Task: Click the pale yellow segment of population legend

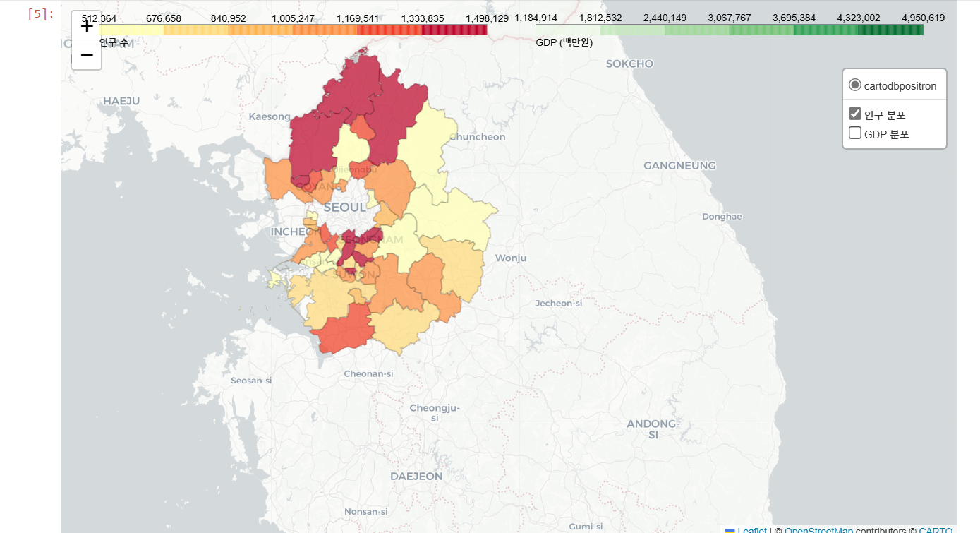Action: coord(131,30)
